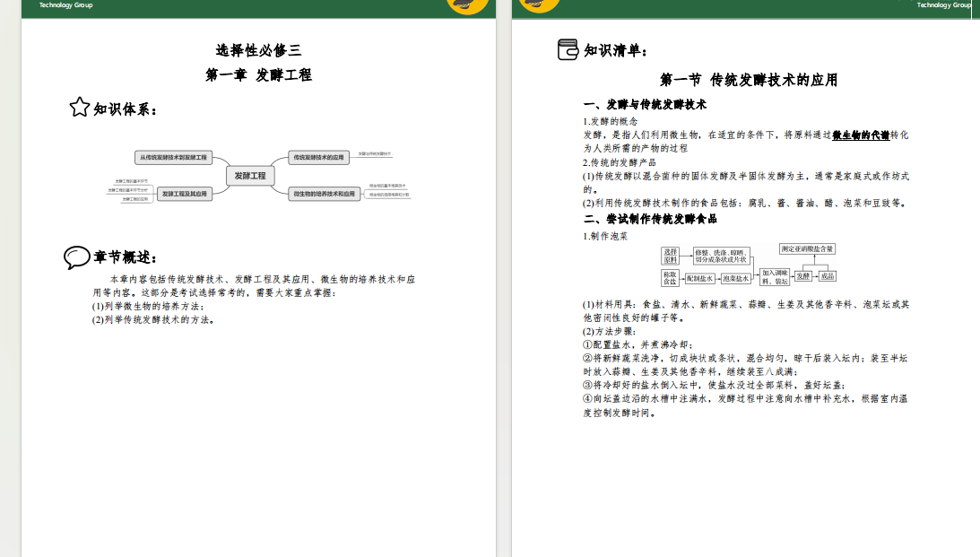Click flowchart box 选择原料

click(671, 256)
